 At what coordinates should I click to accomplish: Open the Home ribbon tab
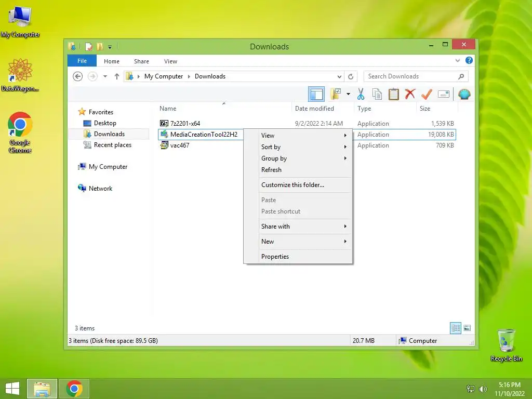pos(112,61)
